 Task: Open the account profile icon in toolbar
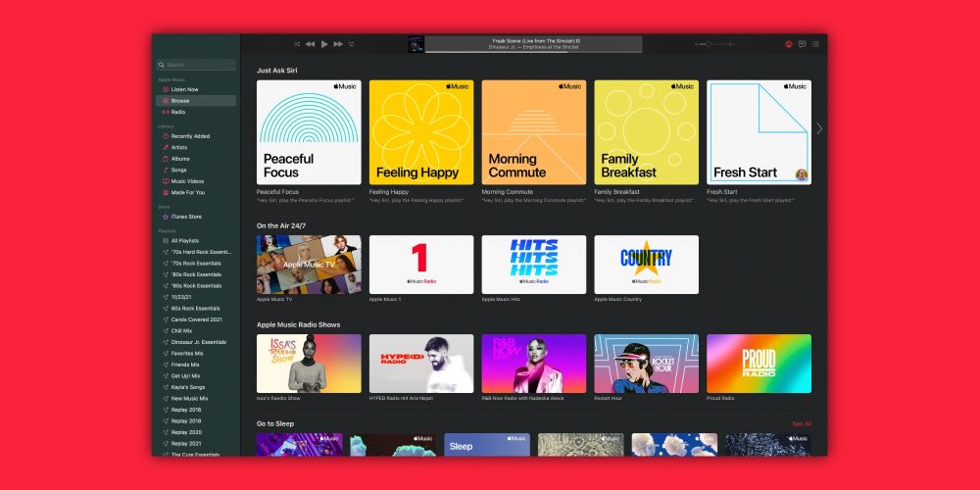click(788, 44)
